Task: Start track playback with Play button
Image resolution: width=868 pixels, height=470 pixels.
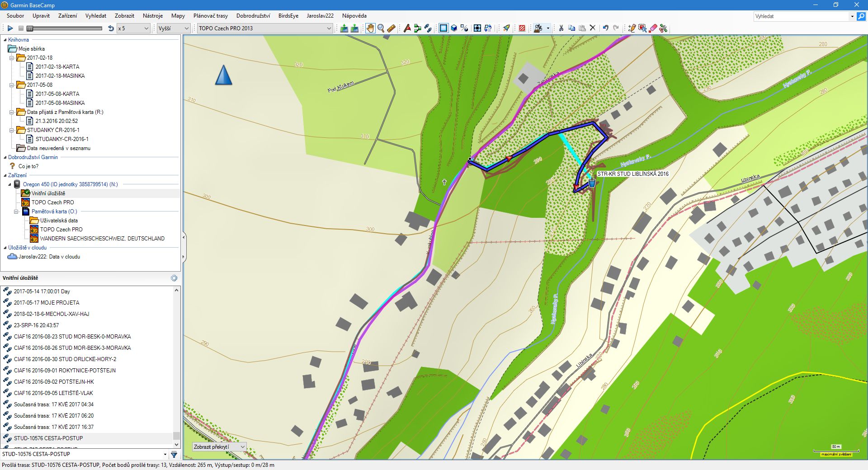Action: (x=10, y=28)
